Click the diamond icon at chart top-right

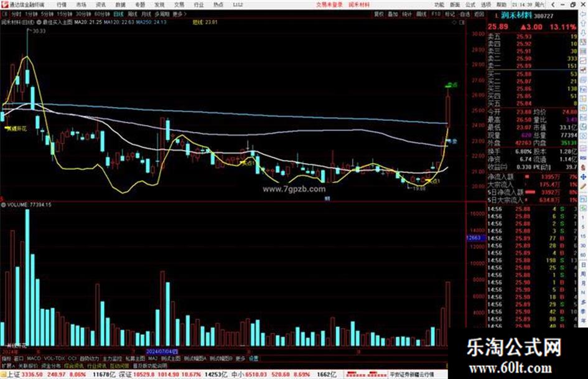click(454, 22)
